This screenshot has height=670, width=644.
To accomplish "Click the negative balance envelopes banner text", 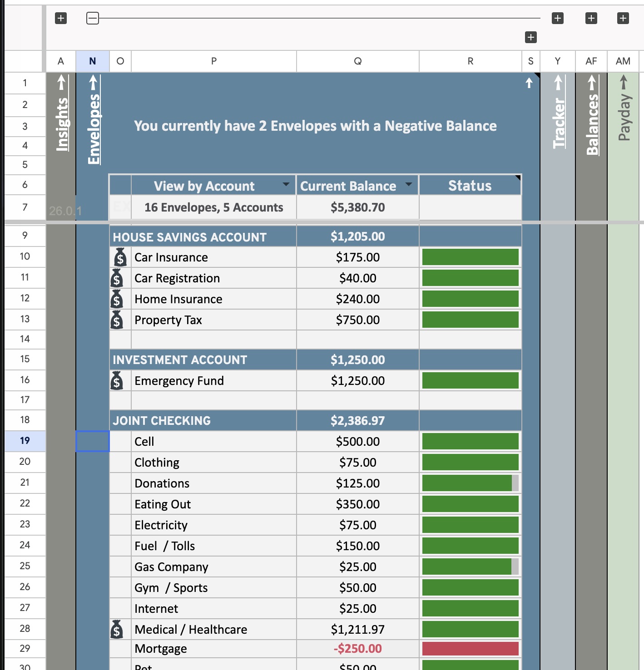I will pyautogui.click(x=315, y=126).
